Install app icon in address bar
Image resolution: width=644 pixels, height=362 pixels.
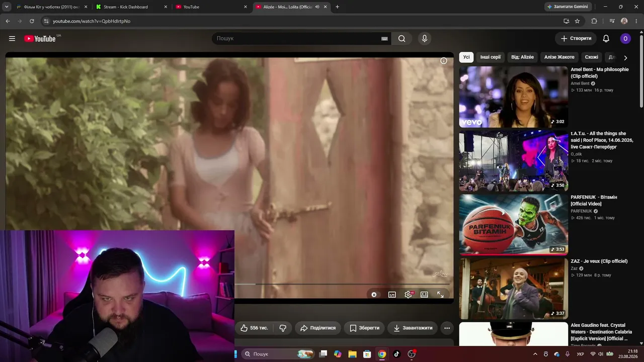(566, 21)
